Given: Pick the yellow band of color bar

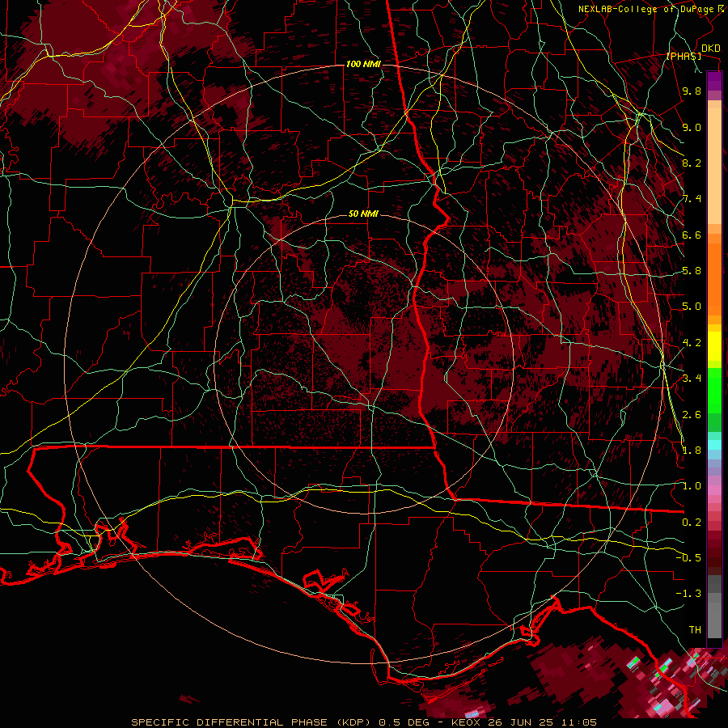Looking at the screenshot, I should [x=714, y=346].
